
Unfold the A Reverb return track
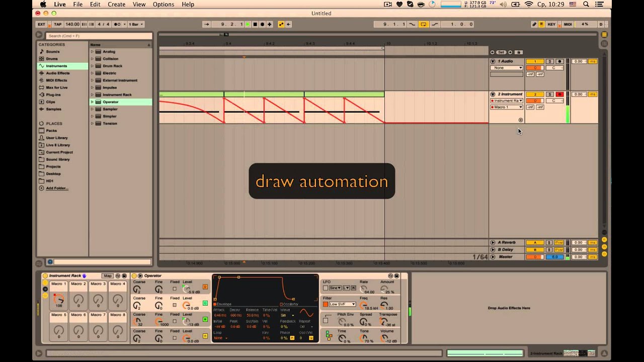pyautogui.click(x=493, y=242)
